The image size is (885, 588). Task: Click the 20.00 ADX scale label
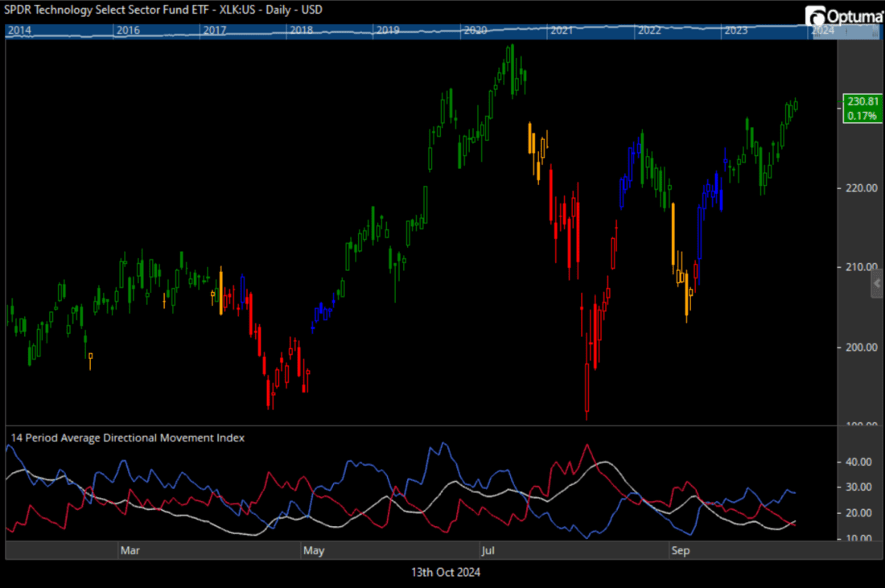[x=858, y=513]
